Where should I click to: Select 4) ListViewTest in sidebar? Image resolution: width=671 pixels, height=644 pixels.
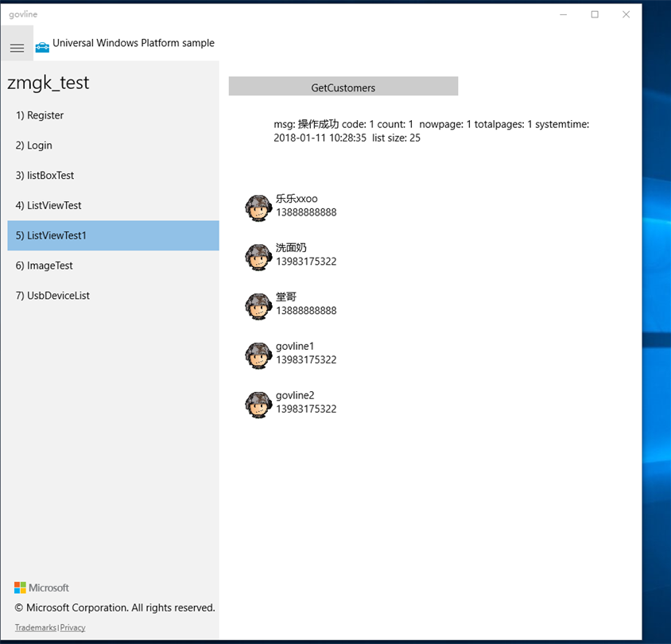pos(114,205)
